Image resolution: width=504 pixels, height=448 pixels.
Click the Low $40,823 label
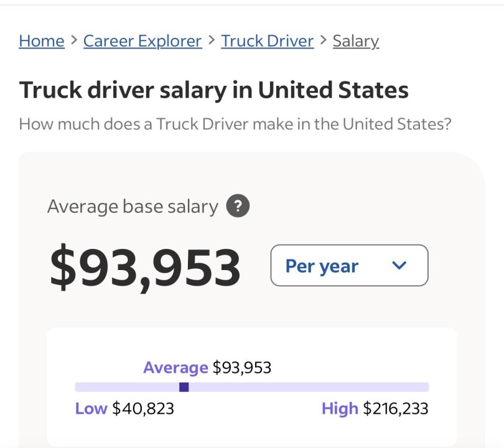[x=124, y=409]
